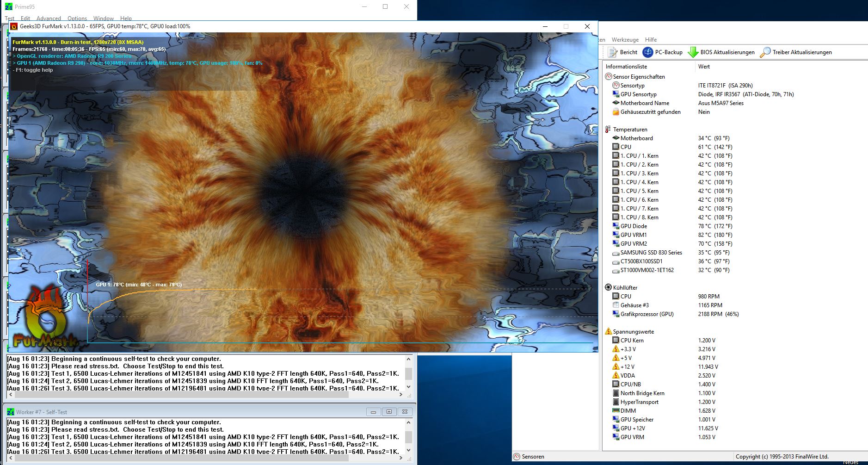Open PC-Backup from the AIDA64 toolbar
This screenshot has width=868, height=465.
point(663,52)
